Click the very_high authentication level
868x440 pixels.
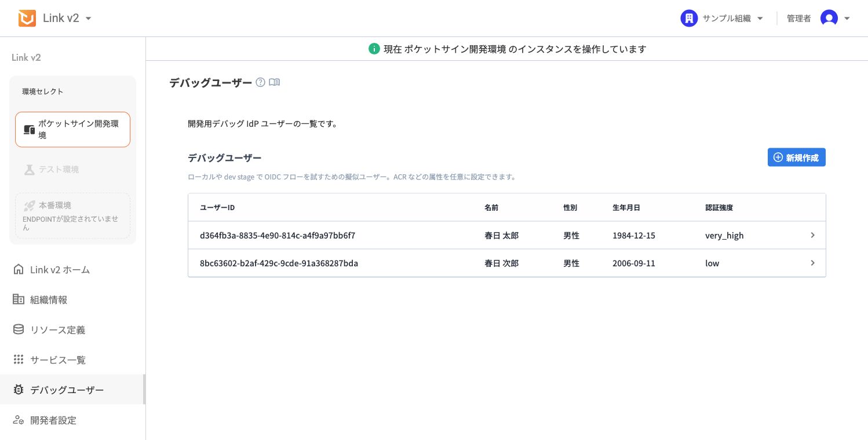tap(724, 236)
